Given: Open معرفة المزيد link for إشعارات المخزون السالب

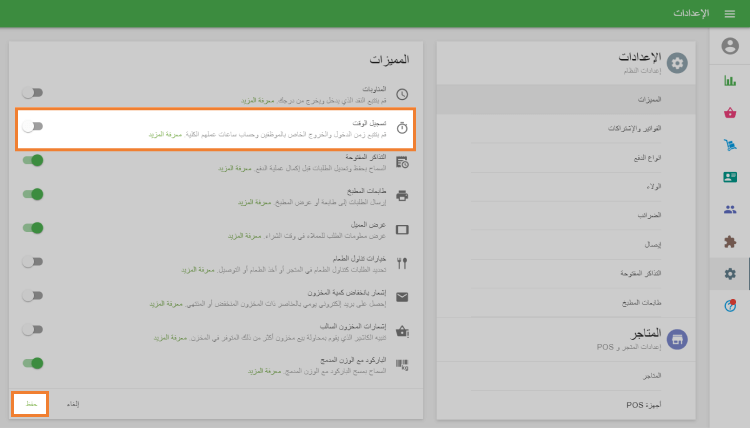Looking at the screenshot, I should 170,338.
